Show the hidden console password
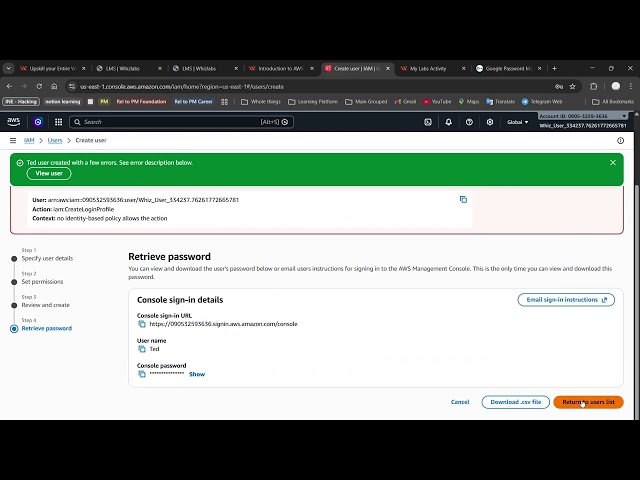Image resolution: width=640 pixels, height=480 pixels. pos(197,374)
